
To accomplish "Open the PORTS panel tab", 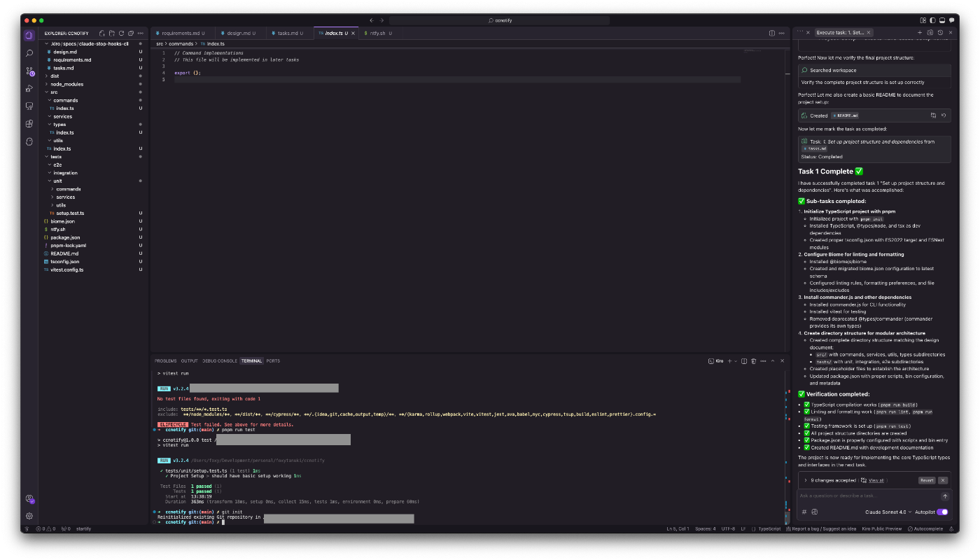I will [273, 361].
